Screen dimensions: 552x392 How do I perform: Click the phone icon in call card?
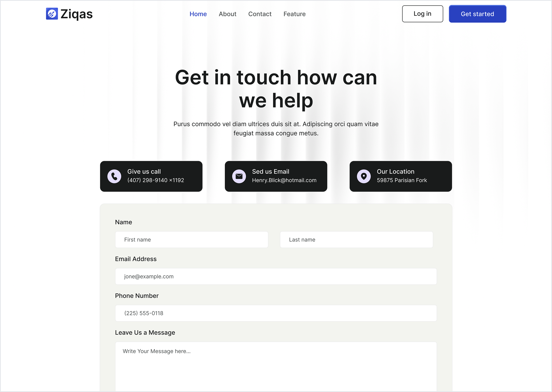[114, 176]
